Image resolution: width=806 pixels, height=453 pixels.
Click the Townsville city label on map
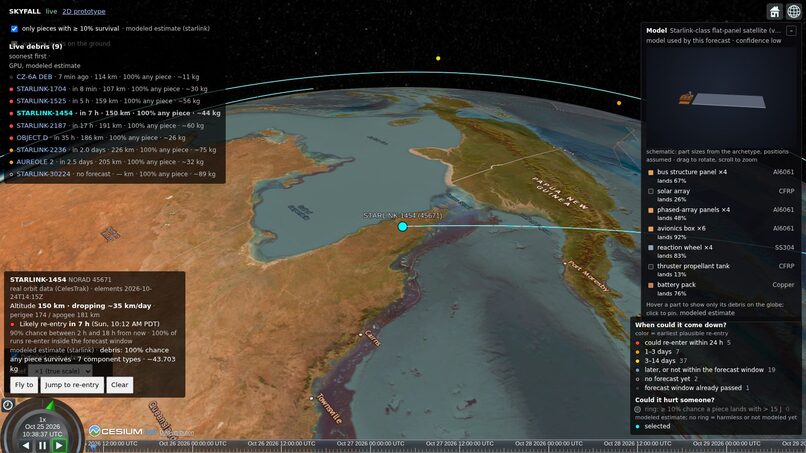(329, 409)
